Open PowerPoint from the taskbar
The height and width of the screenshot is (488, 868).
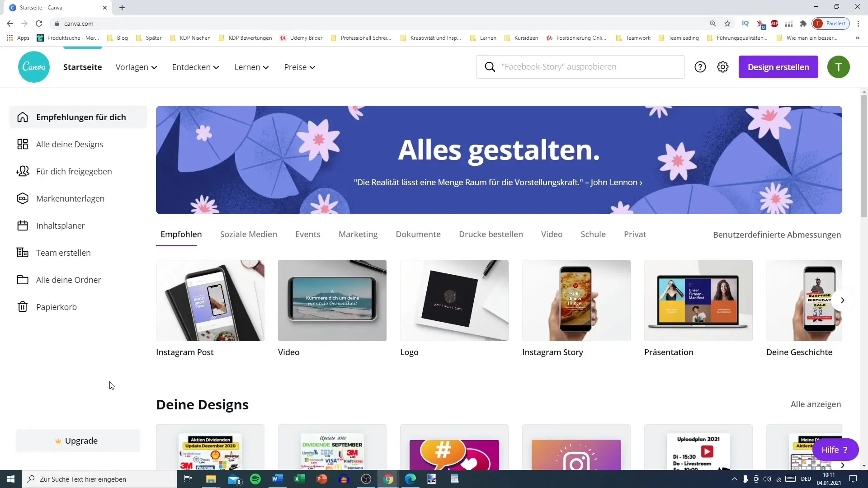[x=322, y=479]
